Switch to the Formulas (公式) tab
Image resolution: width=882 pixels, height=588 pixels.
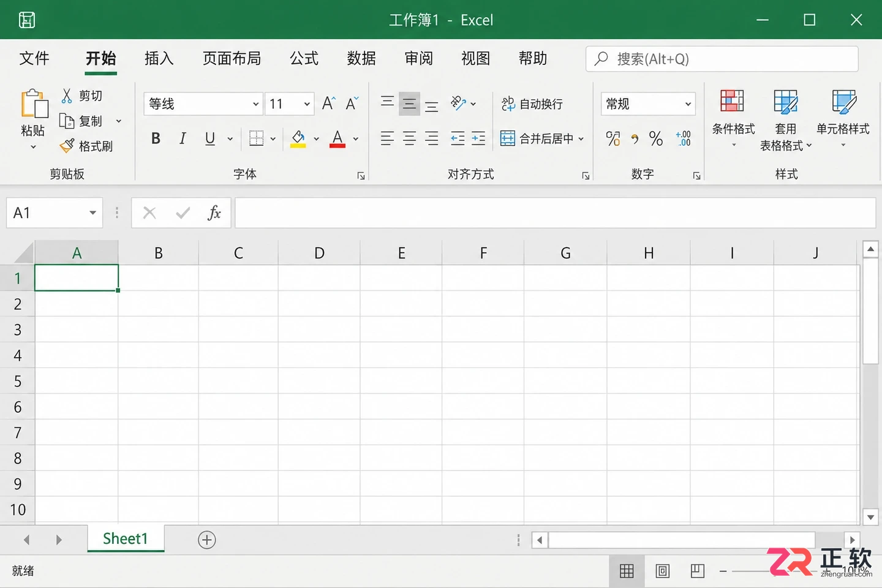(304, 58)
